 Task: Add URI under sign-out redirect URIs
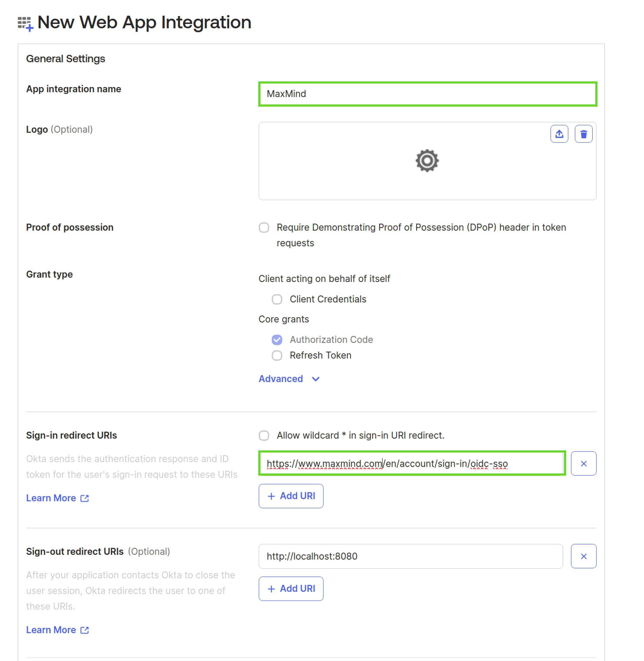tap(291, 589)
